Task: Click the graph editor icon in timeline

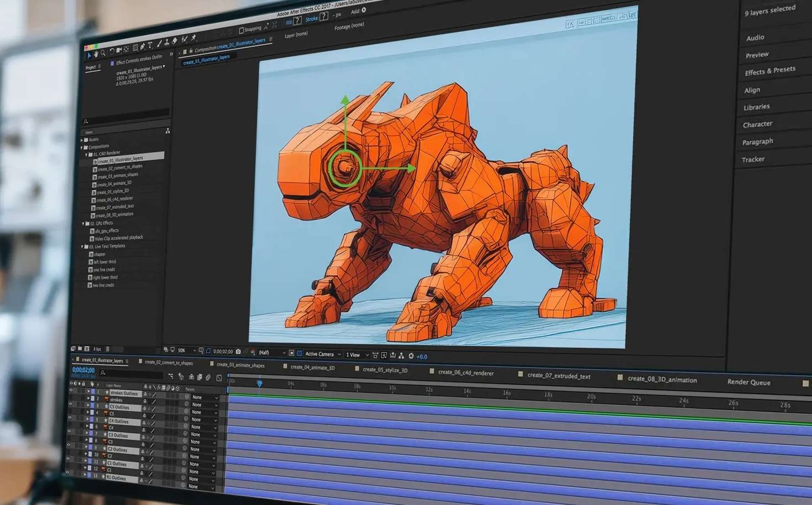Action: click(219, 378)
